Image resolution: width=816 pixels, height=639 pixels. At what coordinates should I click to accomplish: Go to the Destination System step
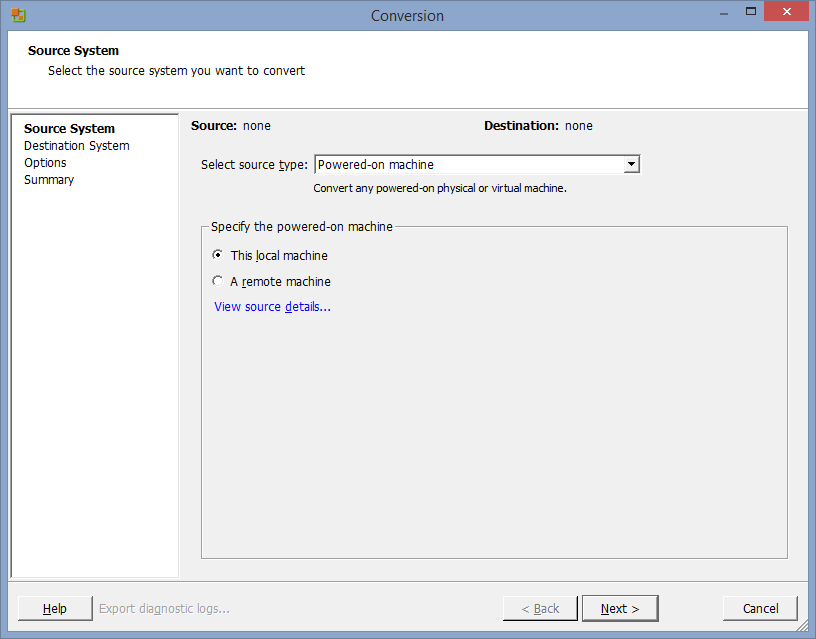click(x=77, y=146)
